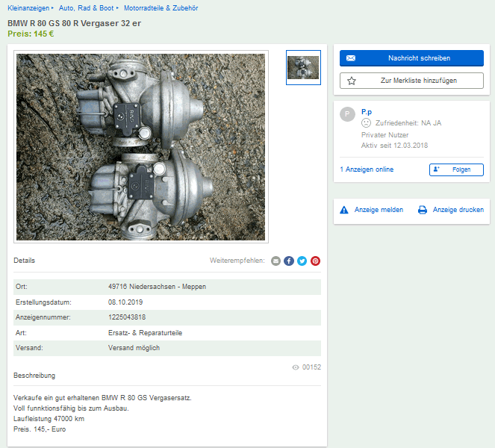The image size is (495, 448).
Task: Share listing on Twitter
Action: coord(302,261)
